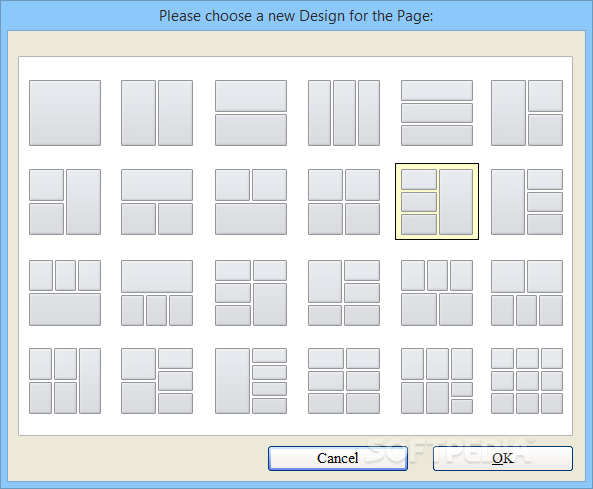The height and width of the screenshot is (489, 593).
Task: Pick the two horizontal rows layout
Action: pos(251,113)
